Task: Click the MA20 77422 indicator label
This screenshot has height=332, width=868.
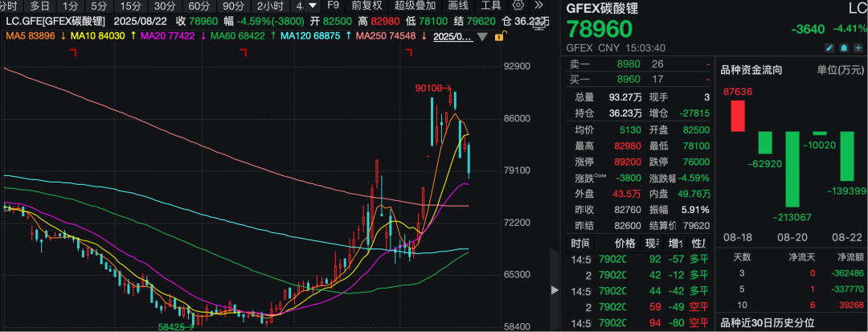Action: (168, 36)
